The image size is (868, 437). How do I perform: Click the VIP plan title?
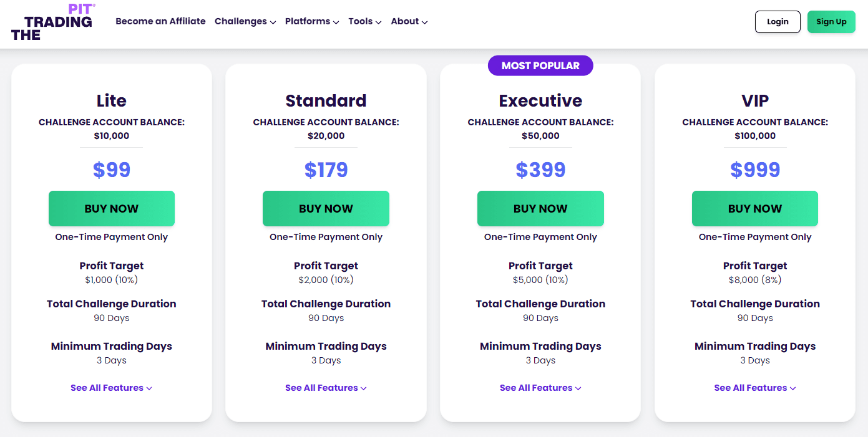point(754,100)
